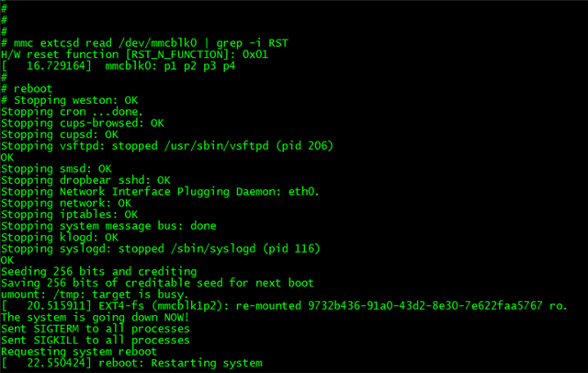Click the RST_N_FUNCTION output line
This screenshot has width=588, height=373.
pos(135,55)
